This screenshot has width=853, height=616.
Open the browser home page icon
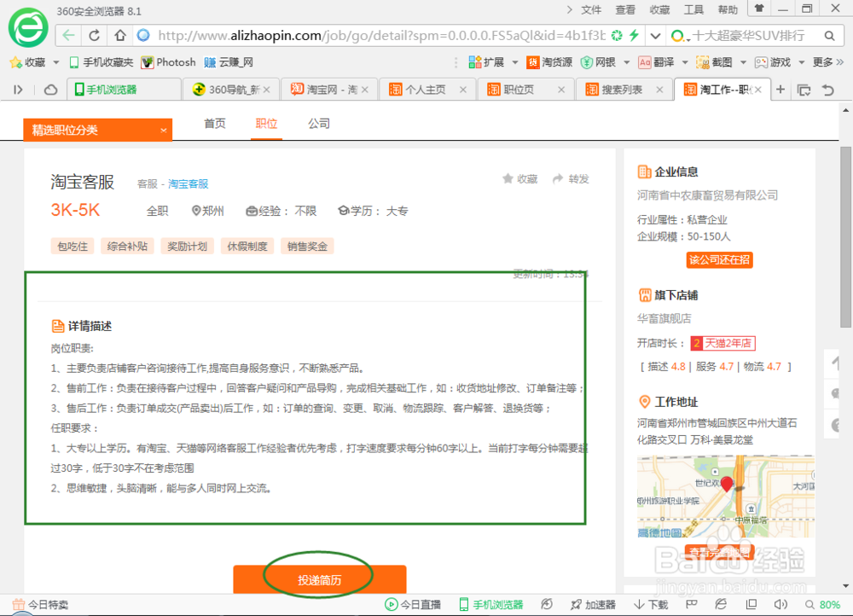click(119, 35)
